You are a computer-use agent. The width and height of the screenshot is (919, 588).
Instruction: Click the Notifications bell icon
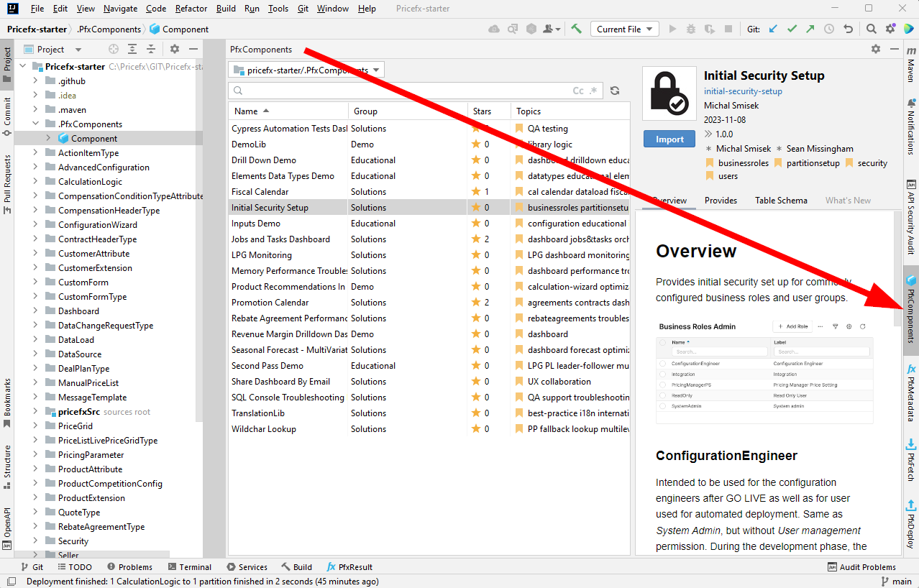click(912, 101)
